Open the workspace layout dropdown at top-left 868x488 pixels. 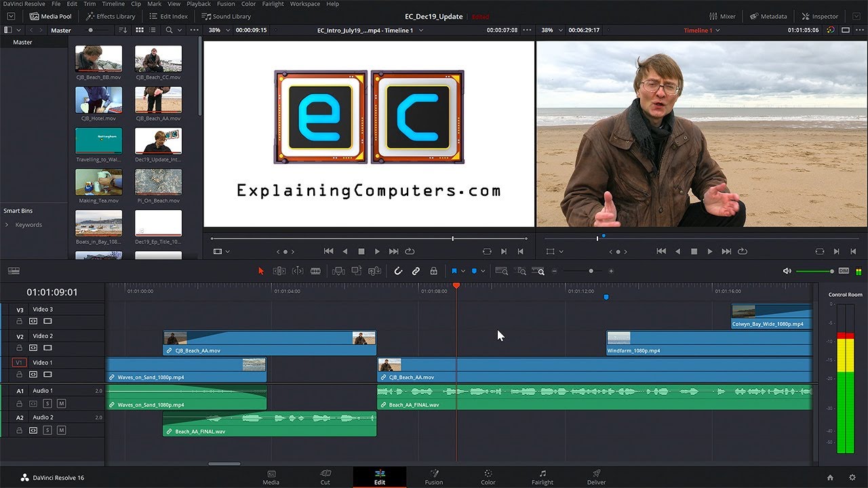click(x=11, y=16)
